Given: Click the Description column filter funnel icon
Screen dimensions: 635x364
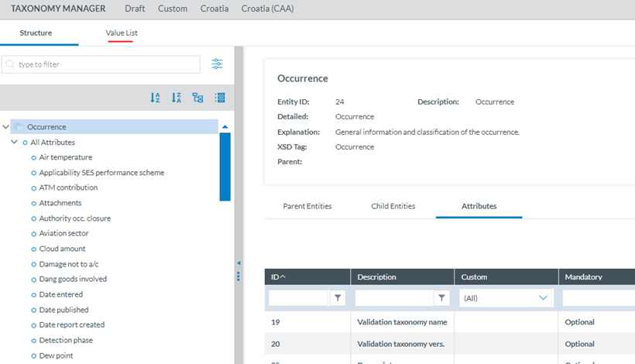Looking at the screenshot, I should click(x=441, y=297).
